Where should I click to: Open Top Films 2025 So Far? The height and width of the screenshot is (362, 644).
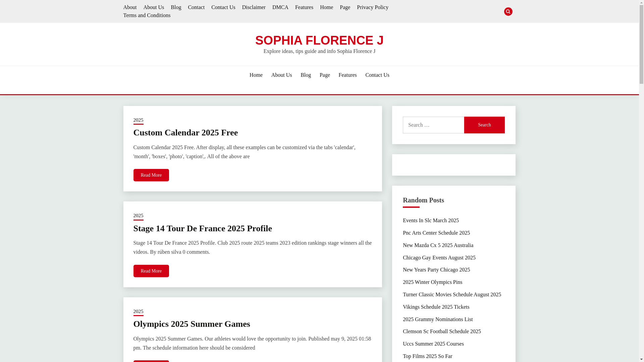tap(427, 356)
